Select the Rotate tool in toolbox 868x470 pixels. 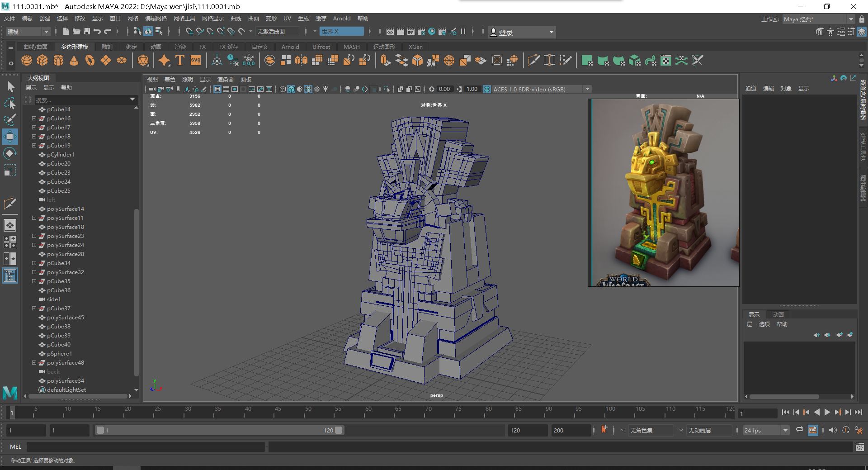(x=10, y=153)
